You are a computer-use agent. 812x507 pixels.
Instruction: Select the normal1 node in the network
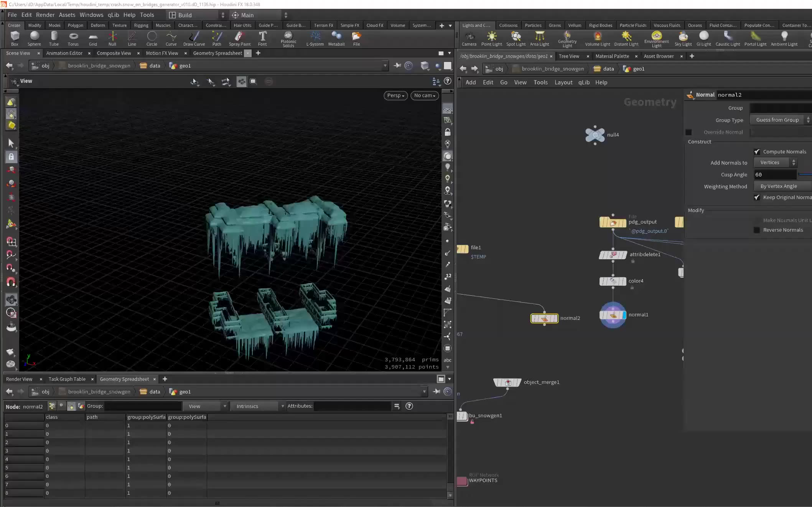point(613,314)
